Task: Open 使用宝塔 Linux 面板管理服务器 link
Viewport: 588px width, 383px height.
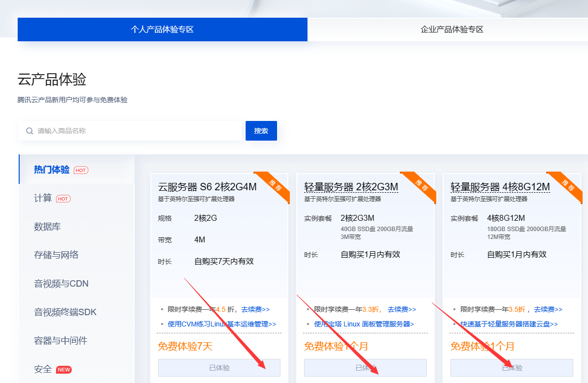Action: coord(364,324)
